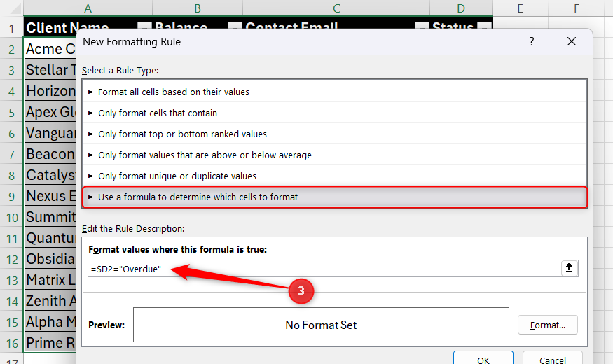Click the cell starting with 'Alpha M'
The width and height of the screenshot is (613, 364).
50,322
